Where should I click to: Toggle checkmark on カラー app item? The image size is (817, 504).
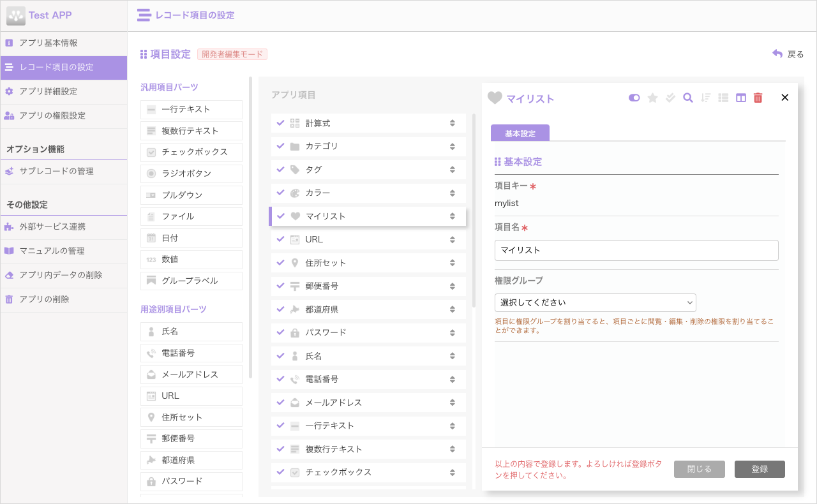click(x=281, y=193)
